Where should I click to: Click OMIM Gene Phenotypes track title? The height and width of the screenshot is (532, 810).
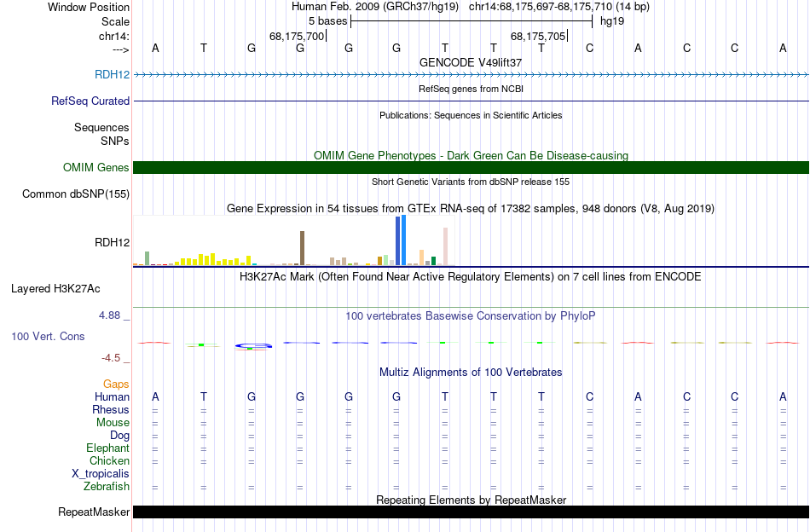click(x=471, y=155)
